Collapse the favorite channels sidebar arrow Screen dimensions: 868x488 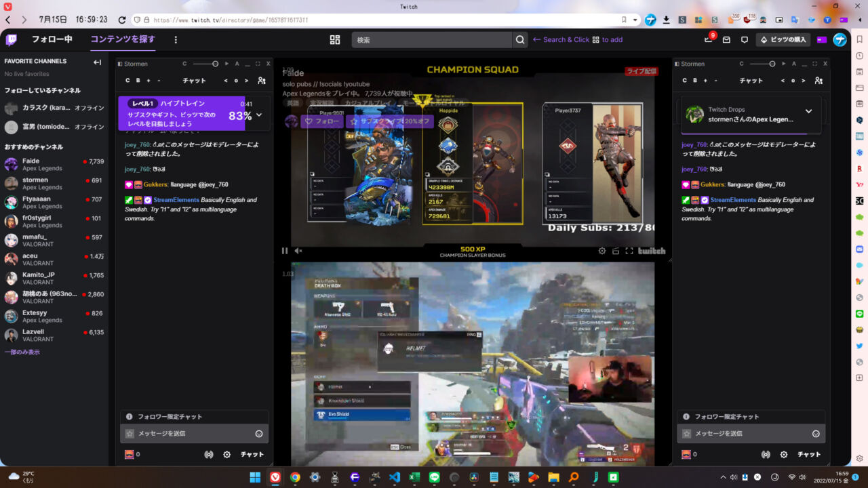[97, 62]
